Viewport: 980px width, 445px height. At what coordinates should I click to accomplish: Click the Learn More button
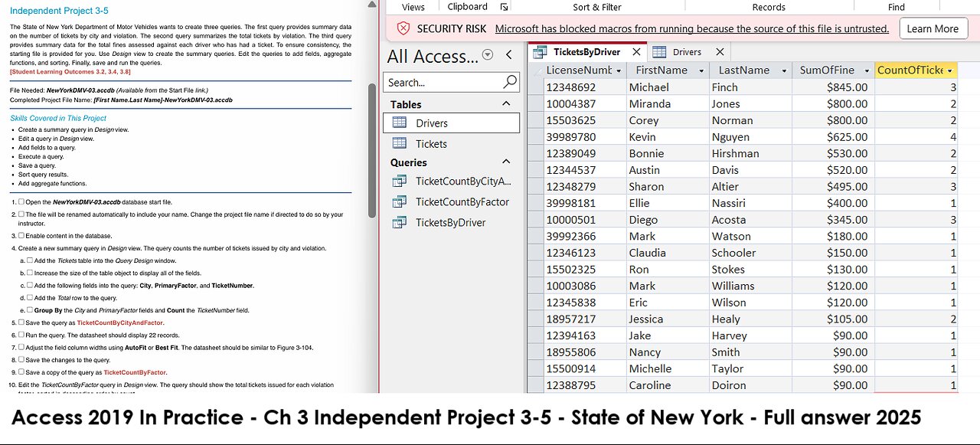pyautogui.click(x=933, y=29)
